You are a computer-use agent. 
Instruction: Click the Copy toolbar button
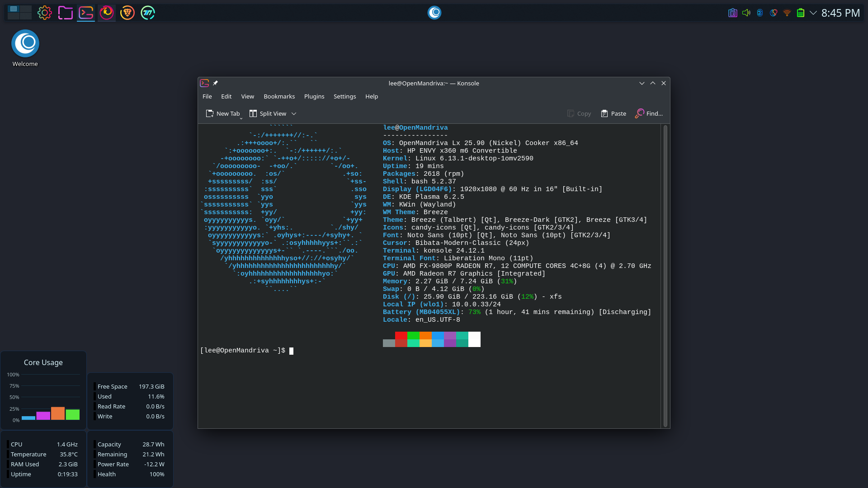579,113
